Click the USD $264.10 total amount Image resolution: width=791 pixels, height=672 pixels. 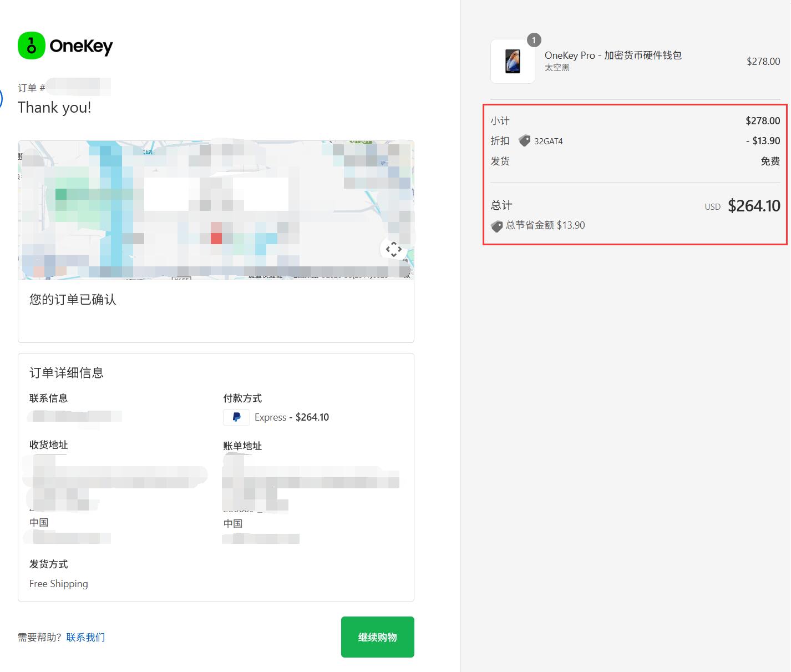pyautogui.click(x=753, y=206)
